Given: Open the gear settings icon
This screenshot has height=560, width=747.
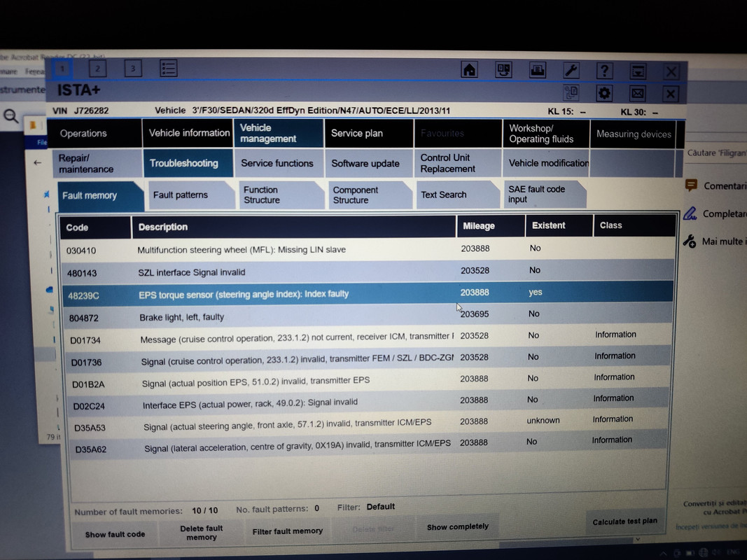Looking at the screenshot, I should pos(604,93).
